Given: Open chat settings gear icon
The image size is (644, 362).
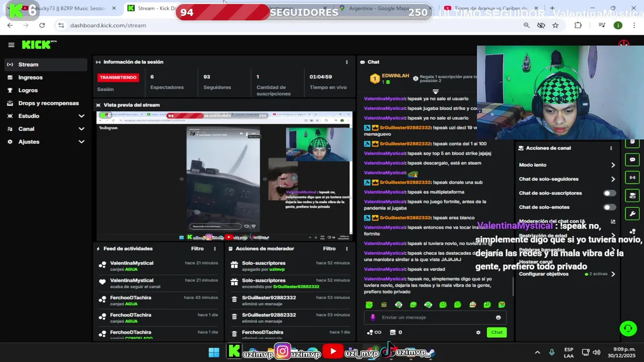Looking at the screenshot, I should click(478, 332).
